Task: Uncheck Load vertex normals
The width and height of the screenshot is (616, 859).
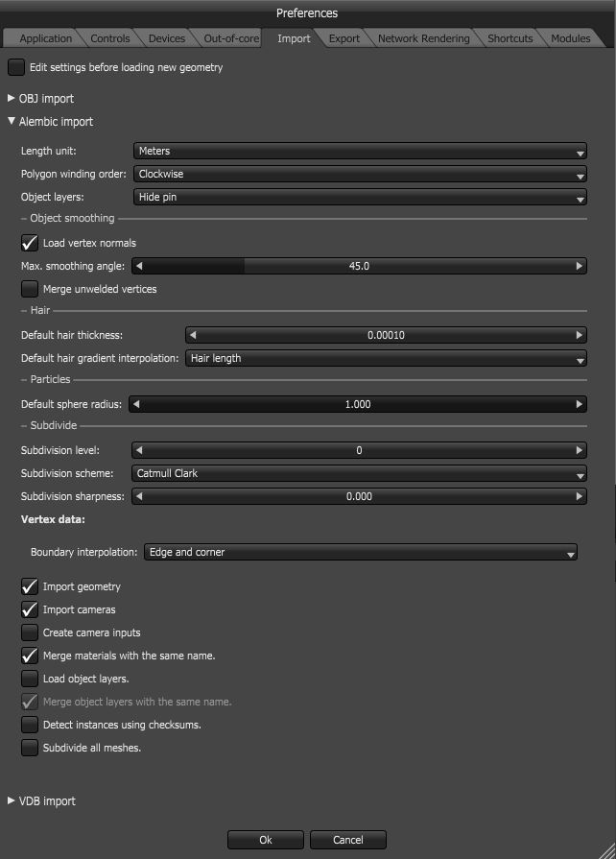Action: point(29,243)
